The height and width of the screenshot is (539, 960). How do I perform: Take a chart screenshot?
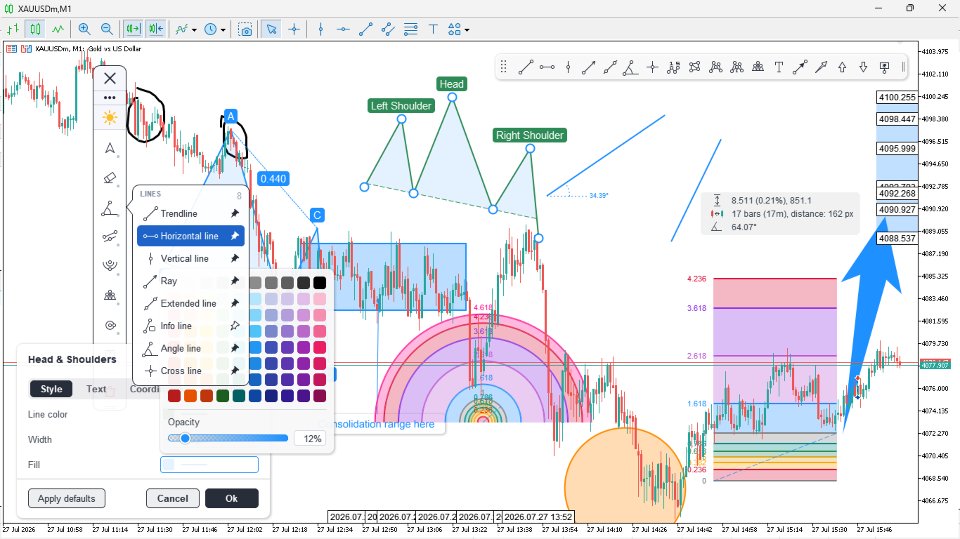(246, 29)
